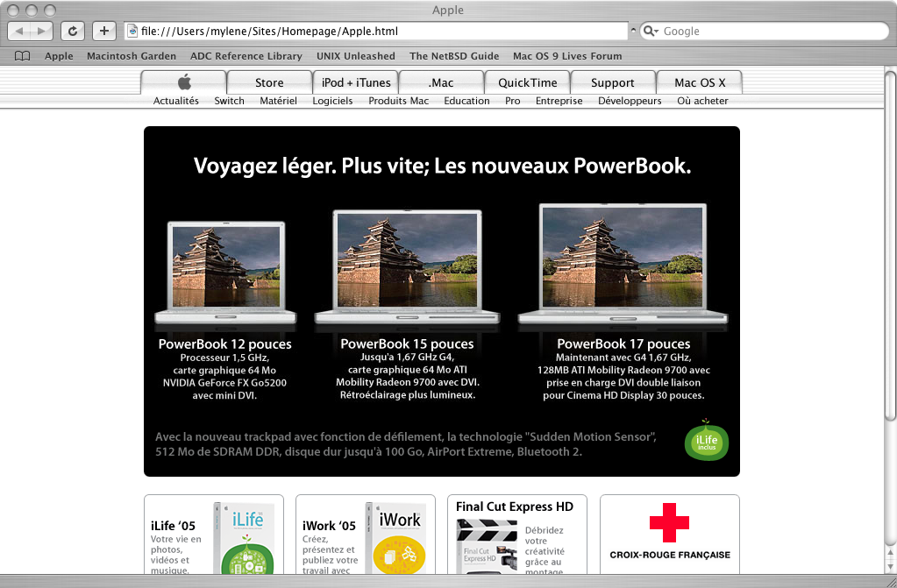Open the Google search magnifier dropdown

tap(651, 31)
